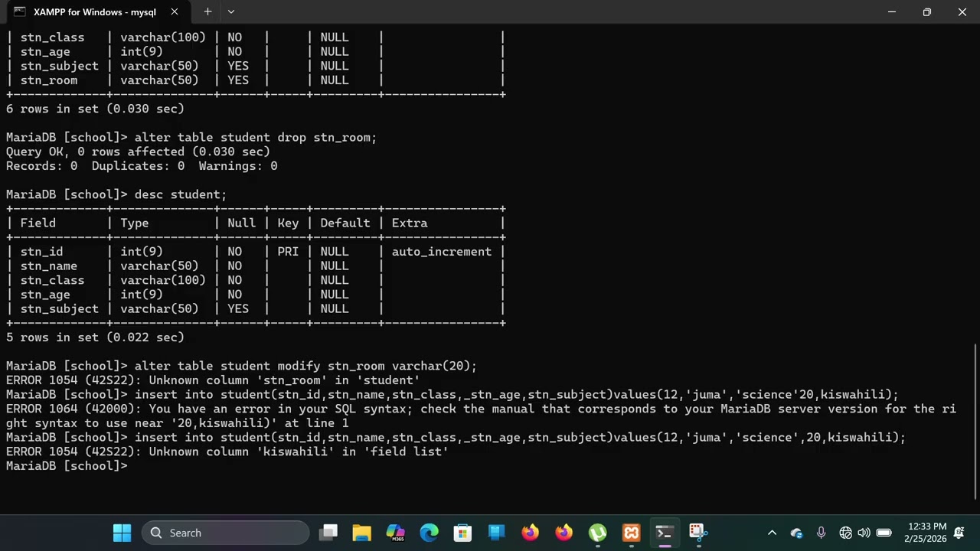Click the terminal tab icon

click(19, 11)
